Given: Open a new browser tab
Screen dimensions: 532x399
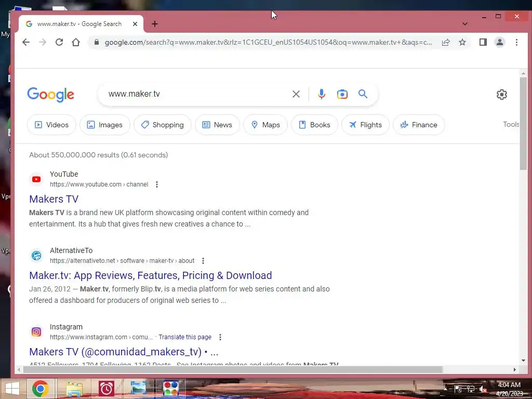Looking at the screenshot, I should pos(155,24).
